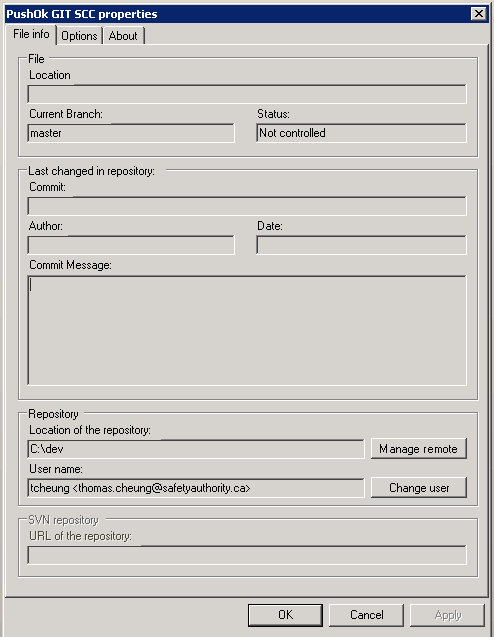Screen dimensions: 494x637
Task: Confirm with the OK button
Action: point(285,615)
